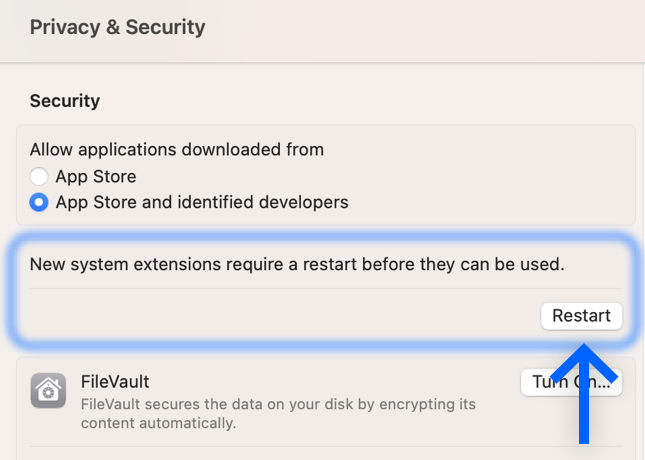Click the divider line above the Restart button
Image resolution: width=645 pixels, height=460 pixels.
325,288
